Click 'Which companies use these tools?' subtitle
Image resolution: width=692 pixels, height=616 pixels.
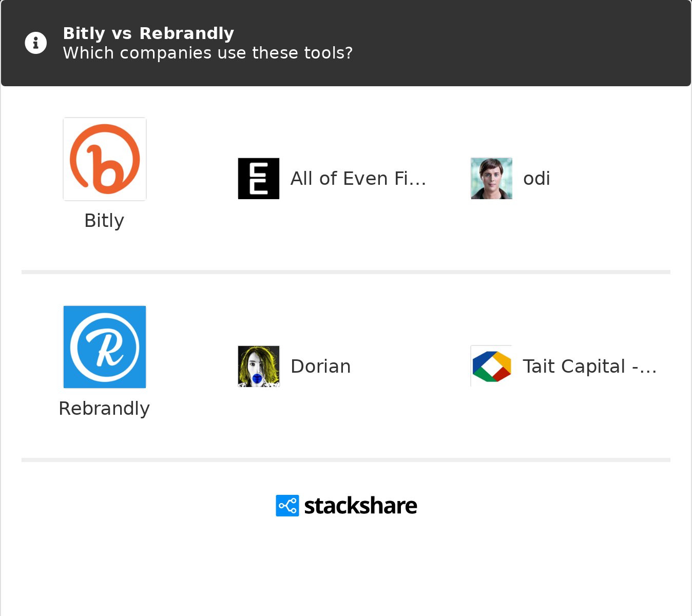click(207, 53)
